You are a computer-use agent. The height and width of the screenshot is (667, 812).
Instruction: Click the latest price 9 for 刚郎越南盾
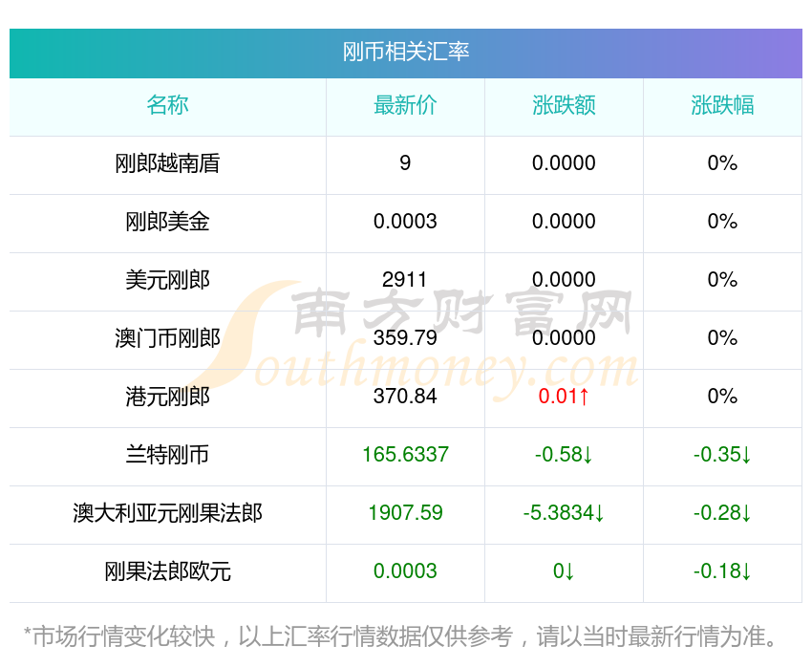pyautogui.click(x=405, y=163)
